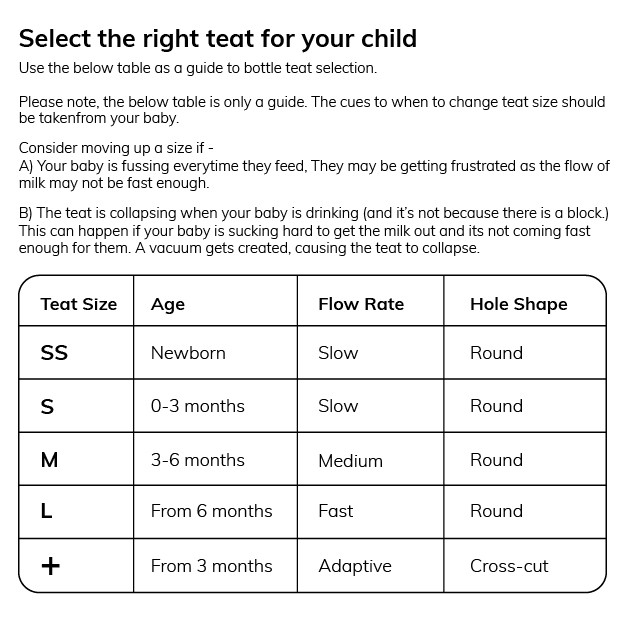
Task: Click the Age column header
Action: [x=167, y=304]
